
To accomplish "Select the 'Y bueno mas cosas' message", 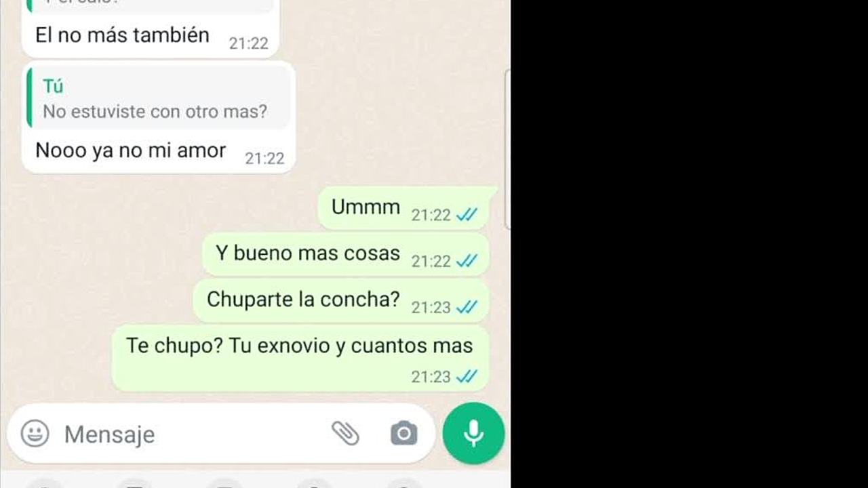I will [346, 254].
